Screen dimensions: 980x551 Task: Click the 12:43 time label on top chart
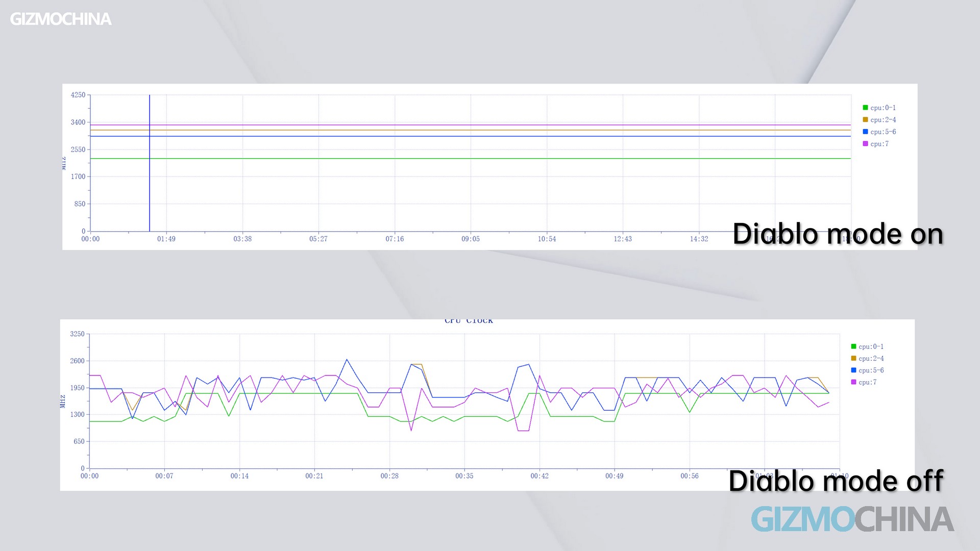[623, 239]
